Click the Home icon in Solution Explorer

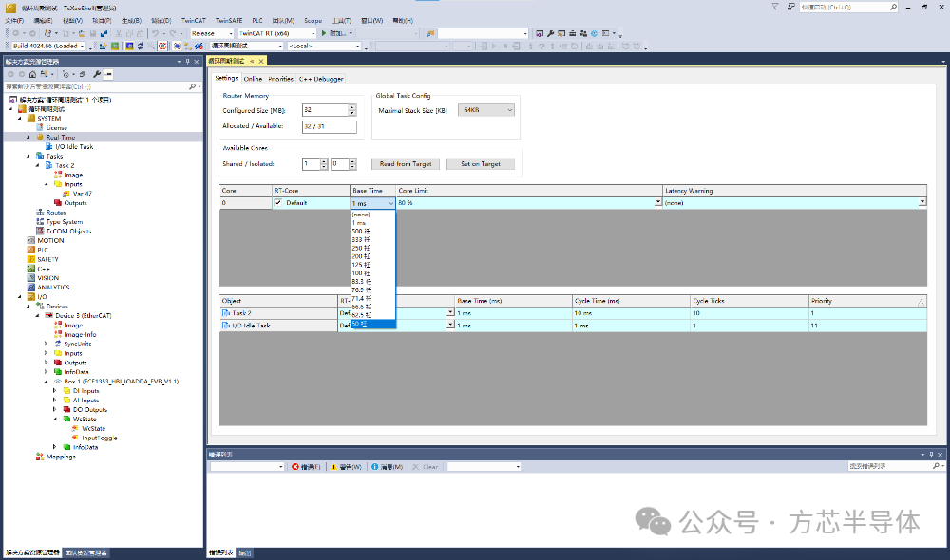click(32, 74)
